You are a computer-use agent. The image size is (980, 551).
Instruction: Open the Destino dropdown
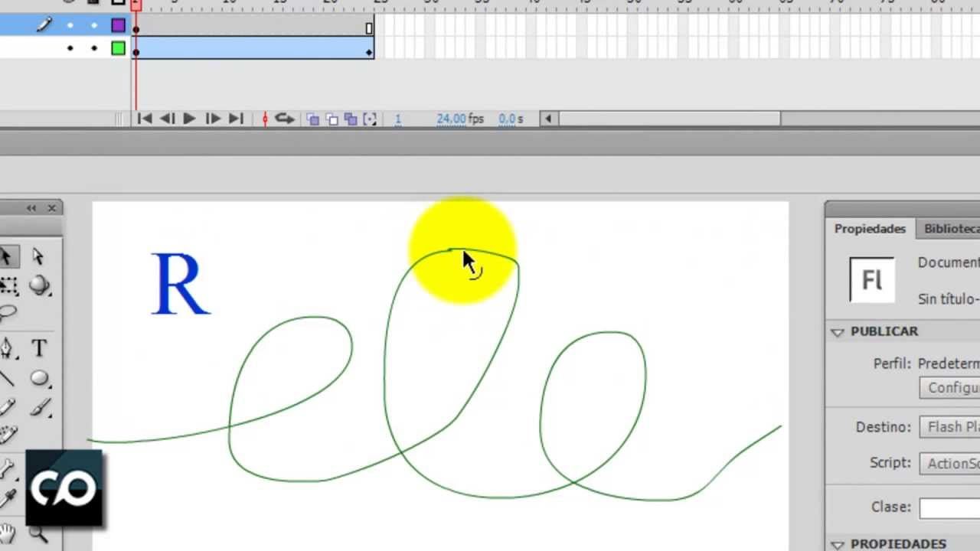coord(949,427)
